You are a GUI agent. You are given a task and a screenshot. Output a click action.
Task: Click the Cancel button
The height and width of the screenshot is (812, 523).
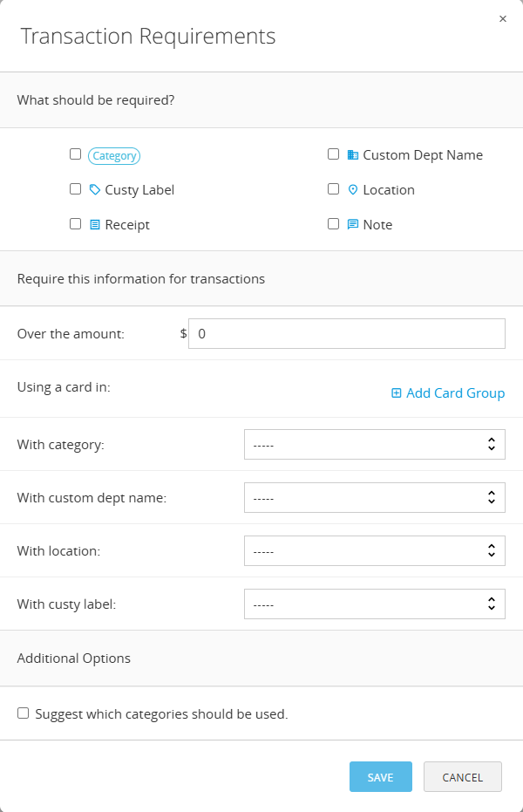click(462, 777)
